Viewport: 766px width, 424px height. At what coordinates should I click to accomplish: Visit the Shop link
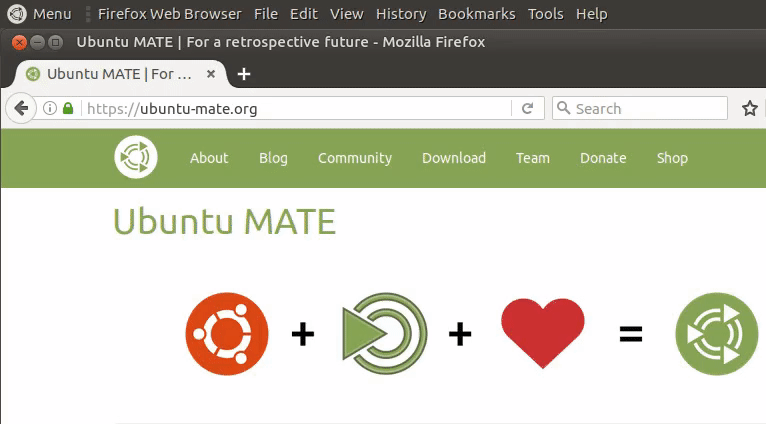[x=672, y=158]
